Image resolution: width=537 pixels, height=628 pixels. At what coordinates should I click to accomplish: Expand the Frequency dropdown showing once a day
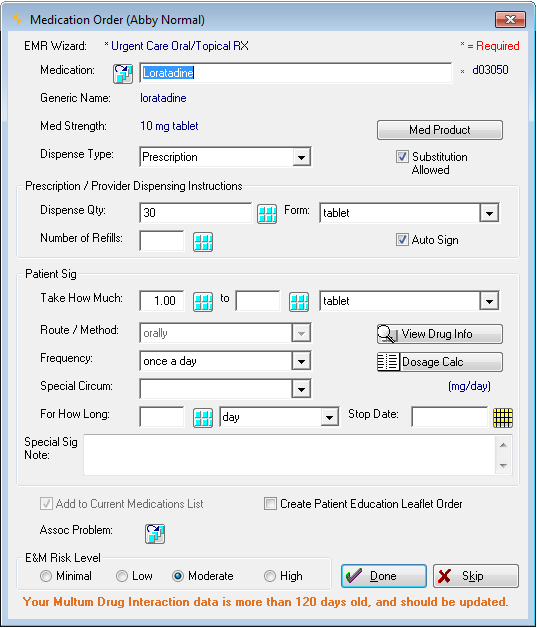[x=302, y=361]
